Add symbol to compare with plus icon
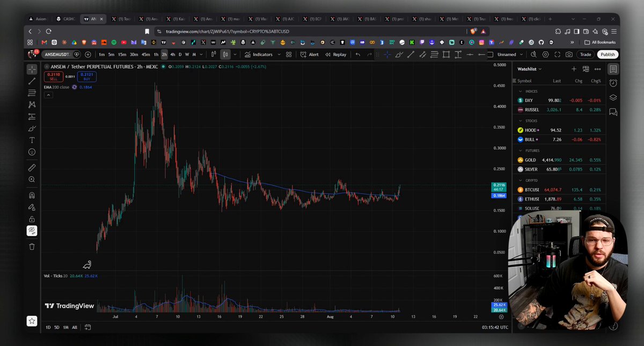Viewport: 644px width, 346px height. pos(88,54)
